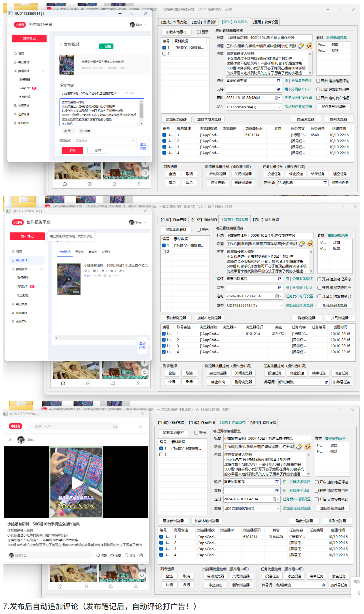The height and width of the screenshot is (614, 364).
Task: Click scrollbar thumb in 正文内容 text box
Action: pyautogui.click(x=141, y=111)
